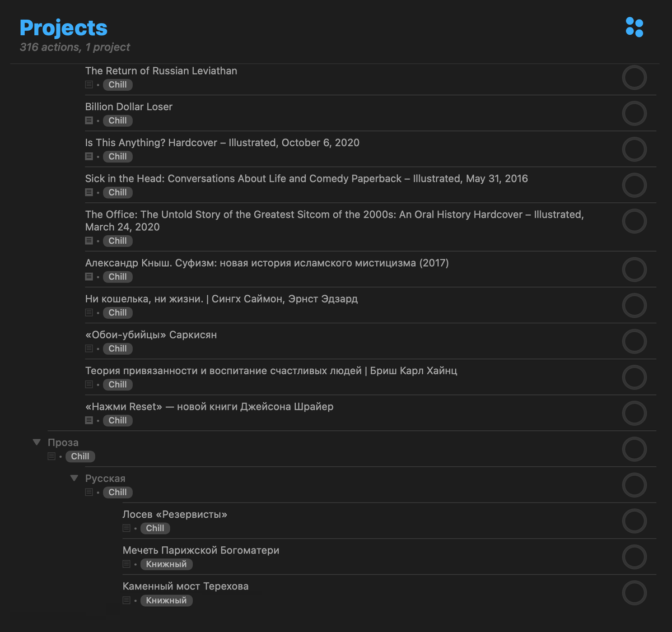Select title Billion Dollar Loser
The width and height of the screenshot is (672, 632).
point(129,106)
